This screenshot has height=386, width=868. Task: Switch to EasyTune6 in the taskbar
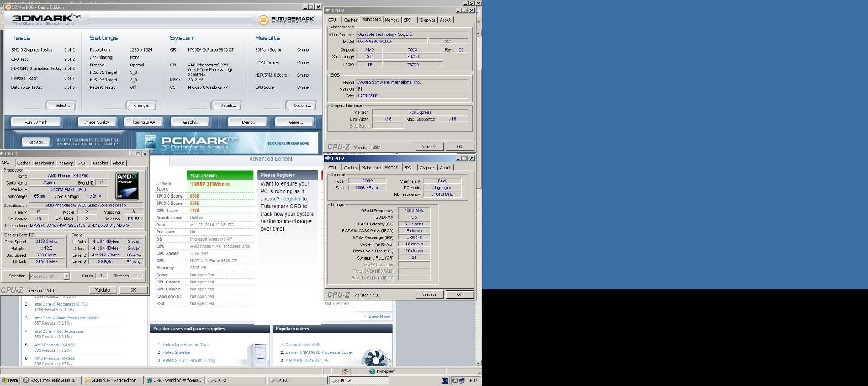51,381
